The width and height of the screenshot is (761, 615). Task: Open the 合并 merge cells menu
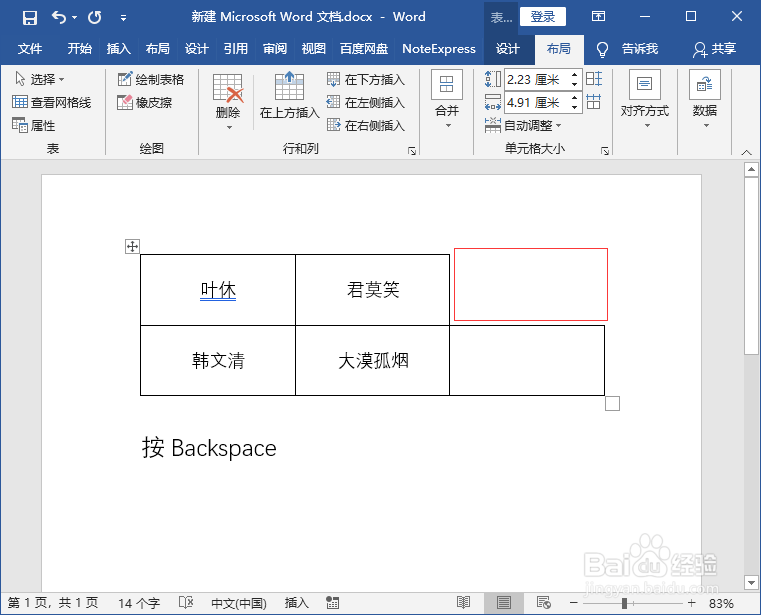point(447,99)
